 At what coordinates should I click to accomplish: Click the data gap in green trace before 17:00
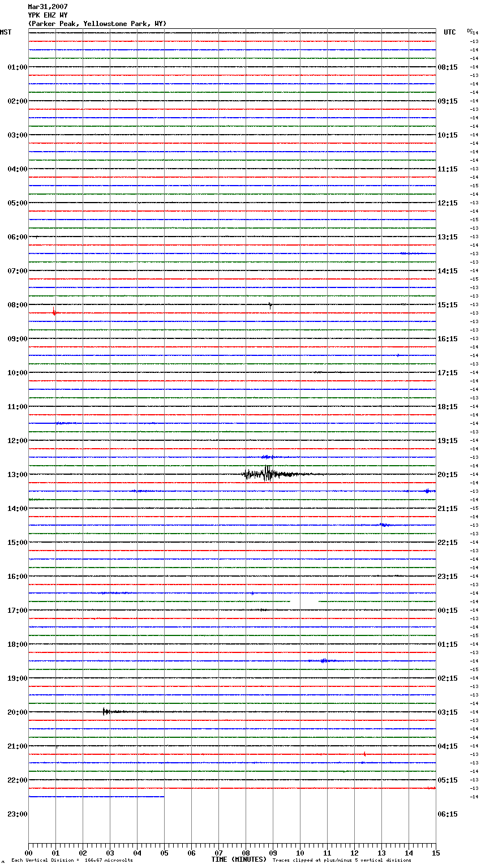(304, 601)
